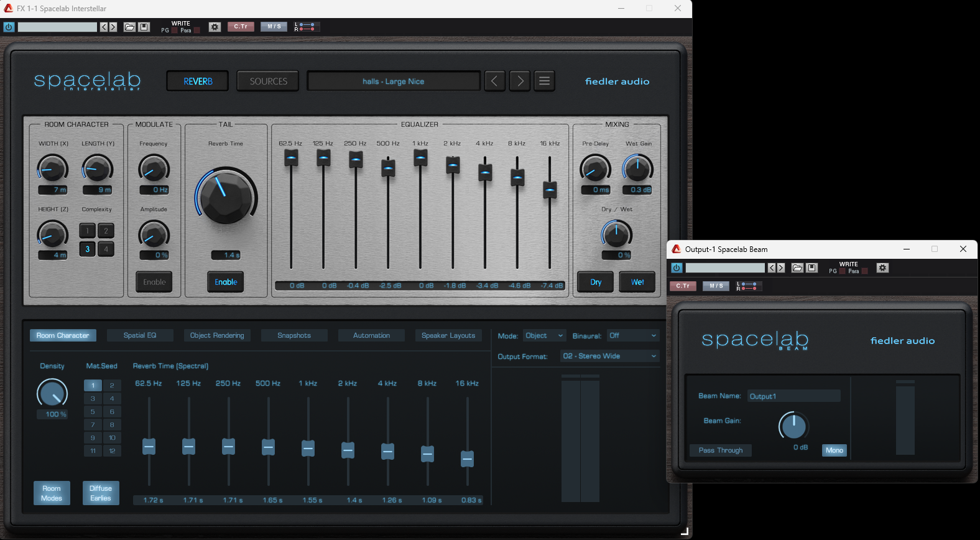Select Mat.Seed number 2
Viewport: 980px width, 540px height.
tap(112, 386)
